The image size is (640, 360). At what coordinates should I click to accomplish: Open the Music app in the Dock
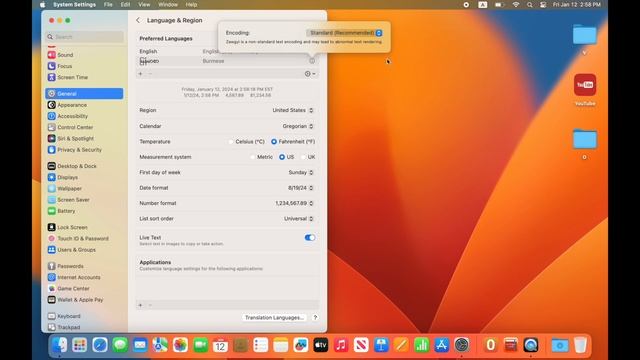pyautogui.click(x=341, y=345)
